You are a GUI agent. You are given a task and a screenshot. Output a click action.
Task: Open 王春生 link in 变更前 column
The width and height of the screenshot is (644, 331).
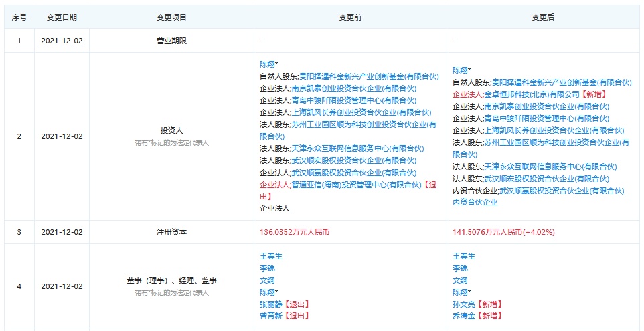[271, 256]
